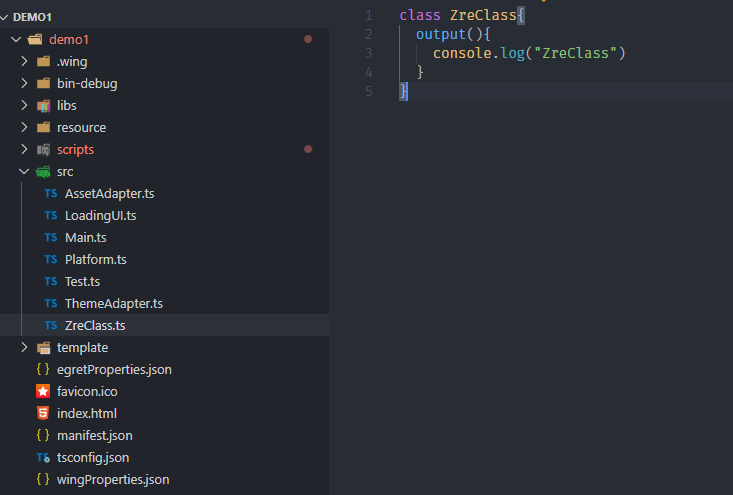Image resolution: width=733 pixels, height=495 pixels.
Task: Click console in the code editor
Action: tap(462, 53)
